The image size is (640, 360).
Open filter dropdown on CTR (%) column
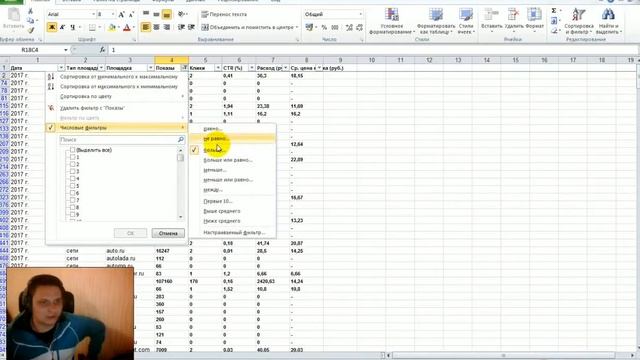pos(252,68)
